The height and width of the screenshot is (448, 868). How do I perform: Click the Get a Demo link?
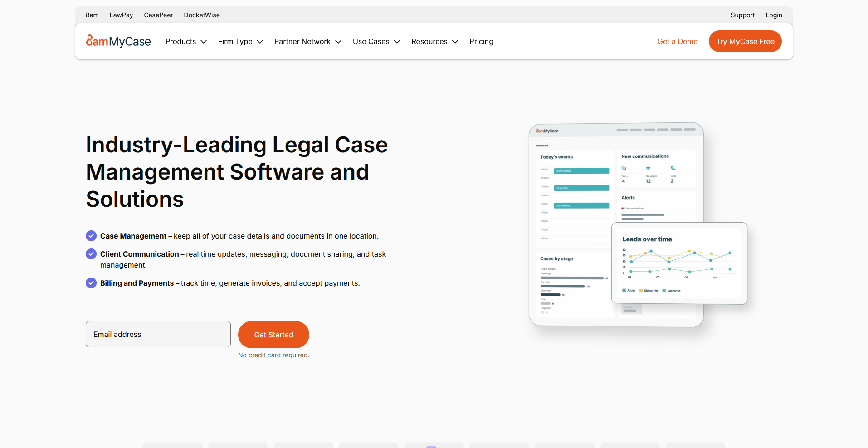(678, 41)
